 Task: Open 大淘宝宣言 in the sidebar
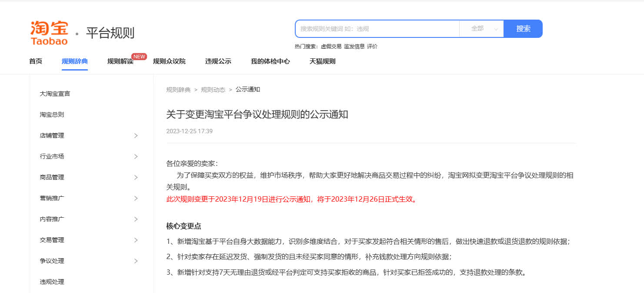55,94
